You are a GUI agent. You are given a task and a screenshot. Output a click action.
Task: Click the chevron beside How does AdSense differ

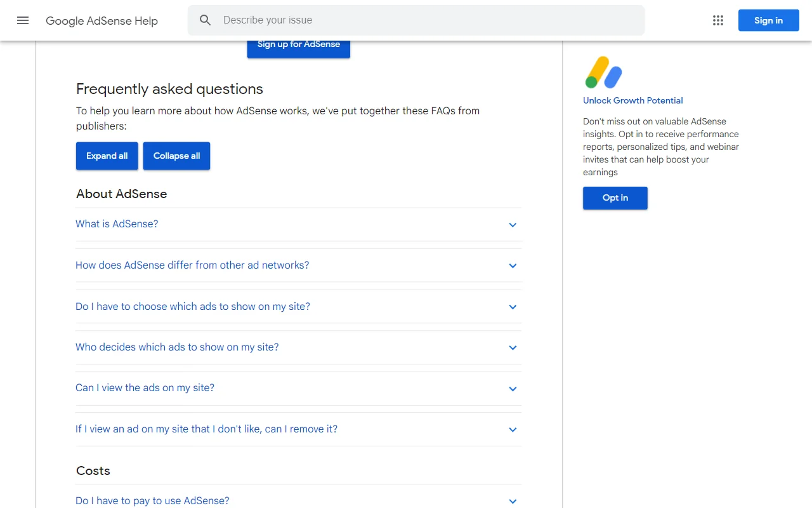coord(513,266)
